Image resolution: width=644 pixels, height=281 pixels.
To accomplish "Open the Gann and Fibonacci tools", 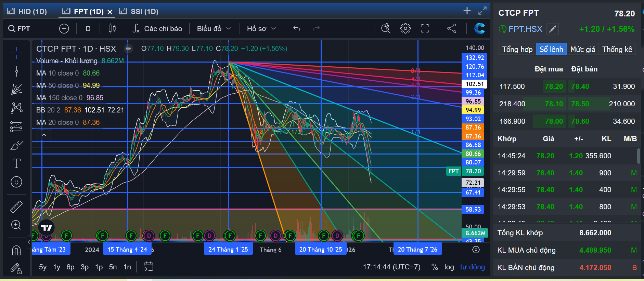I will [16, 90].
